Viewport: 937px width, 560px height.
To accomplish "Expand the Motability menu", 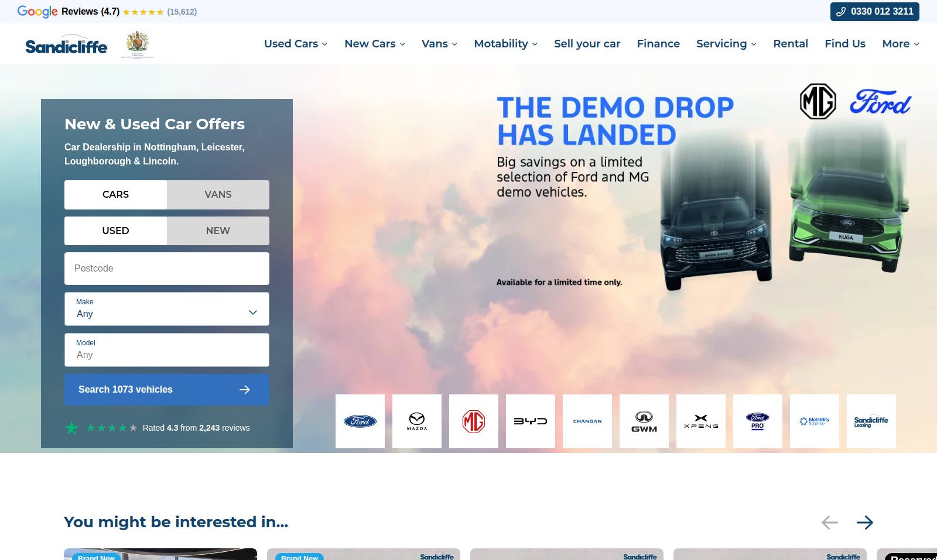I will point(505,44).
